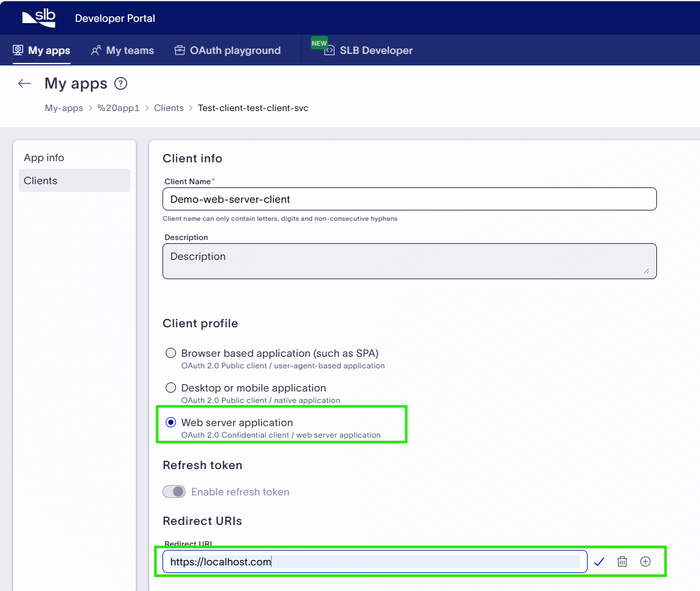700x591 pixels.
Task: Click the Refresh token heading
Action: pos(202,465)
